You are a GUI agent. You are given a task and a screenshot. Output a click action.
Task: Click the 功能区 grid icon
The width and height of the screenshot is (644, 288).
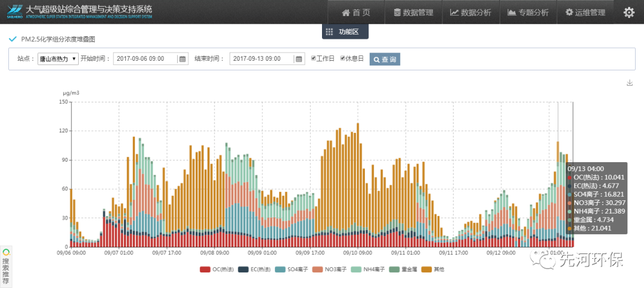[x=329, y=32]
